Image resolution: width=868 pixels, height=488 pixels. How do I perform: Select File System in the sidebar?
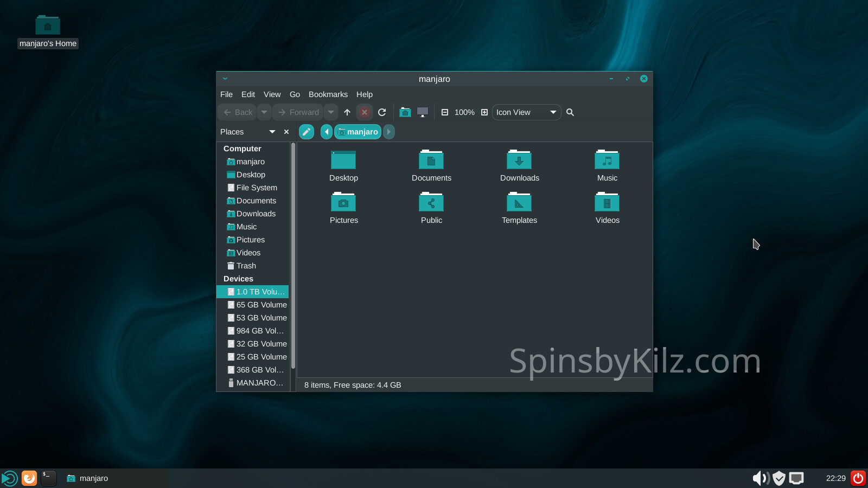[x=257, y=188]
